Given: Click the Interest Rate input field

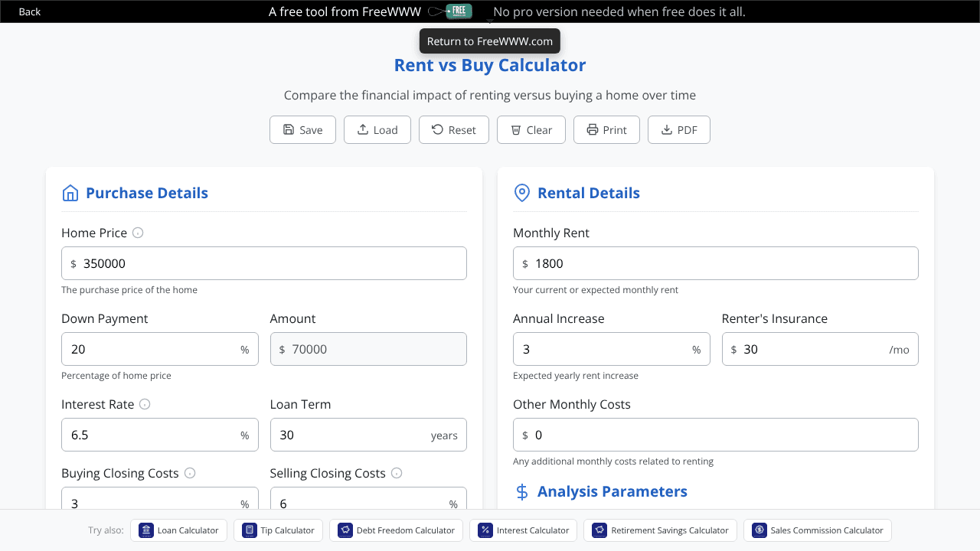Looking at the screenshot, I should pos(160,435).
